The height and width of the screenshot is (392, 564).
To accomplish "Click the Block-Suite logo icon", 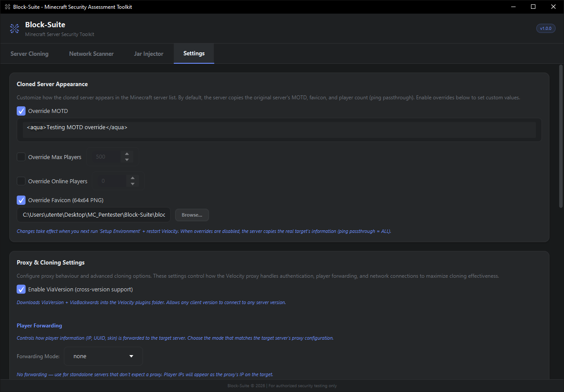I will pos(15,28).
